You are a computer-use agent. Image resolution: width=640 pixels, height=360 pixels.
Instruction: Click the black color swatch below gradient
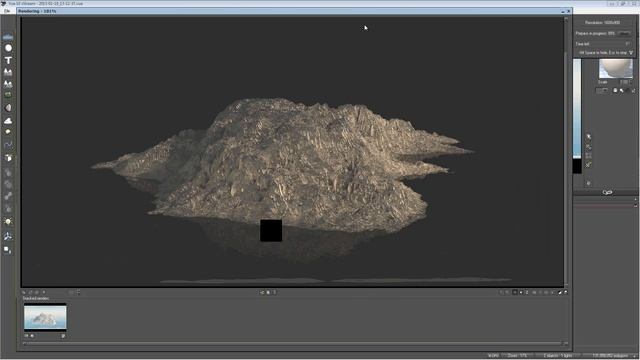[577, 166]
